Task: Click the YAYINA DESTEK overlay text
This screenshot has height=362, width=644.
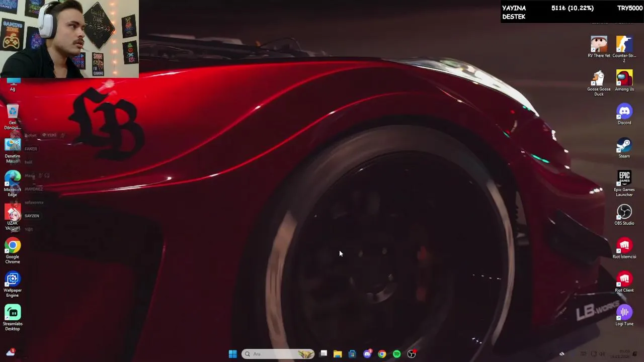Action: [x=514, y=12]
